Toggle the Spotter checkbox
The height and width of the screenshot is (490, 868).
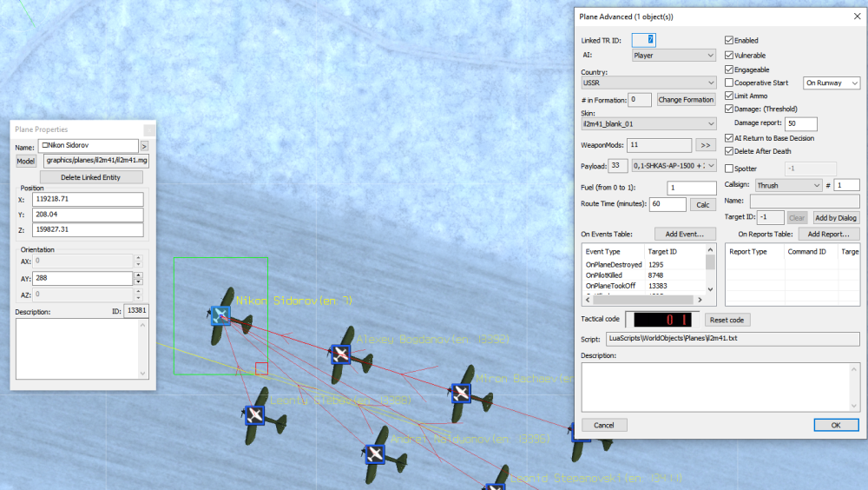point(729,169)
